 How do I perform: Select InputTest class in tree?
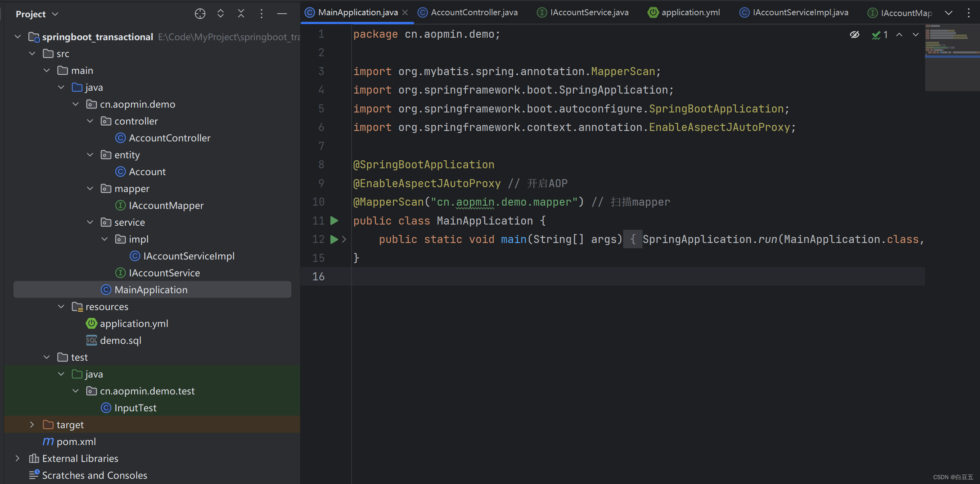coord(129,408)
